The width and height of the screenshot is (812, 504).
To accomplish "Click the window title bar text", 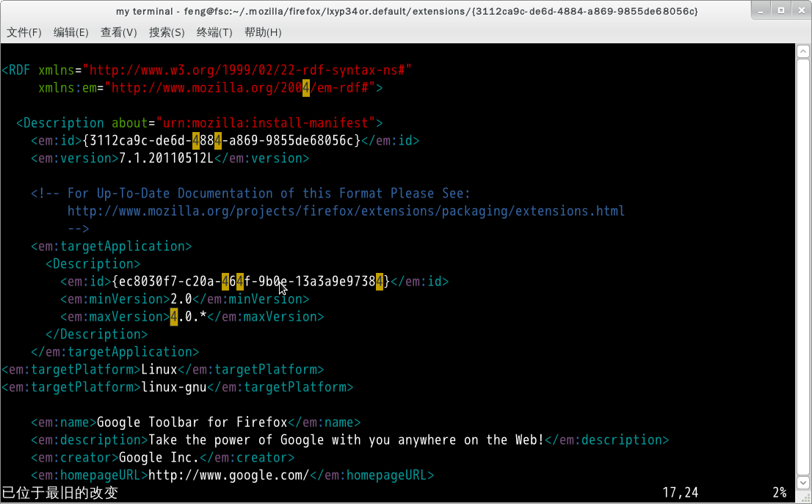I will 407,11.
